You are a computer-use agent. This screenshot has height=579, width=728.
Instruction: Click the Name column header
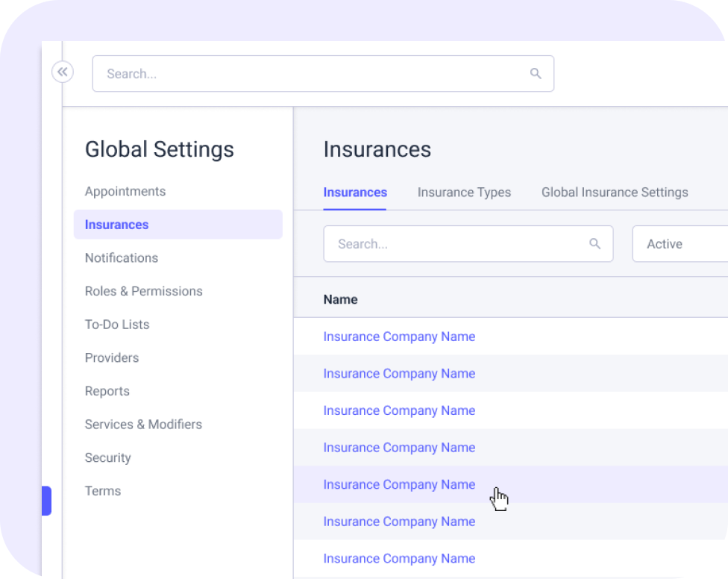(340, 299)
